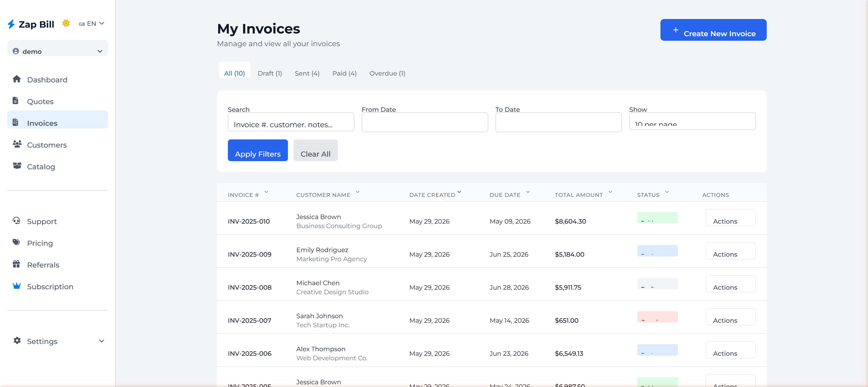Click the Catalog box icon
Screen dimensions: 868x387
pyautogui.click(x=17, y=166)
